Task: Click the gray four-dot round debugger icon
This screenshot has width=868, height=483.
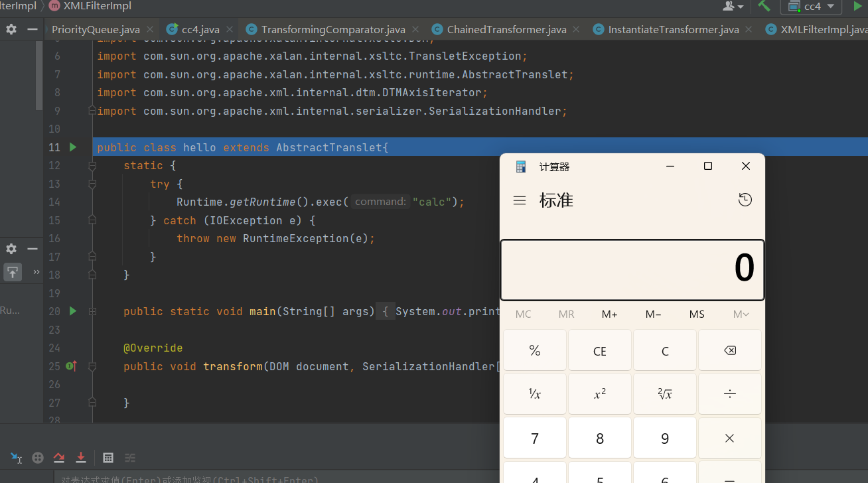Action: click(38, 458)
